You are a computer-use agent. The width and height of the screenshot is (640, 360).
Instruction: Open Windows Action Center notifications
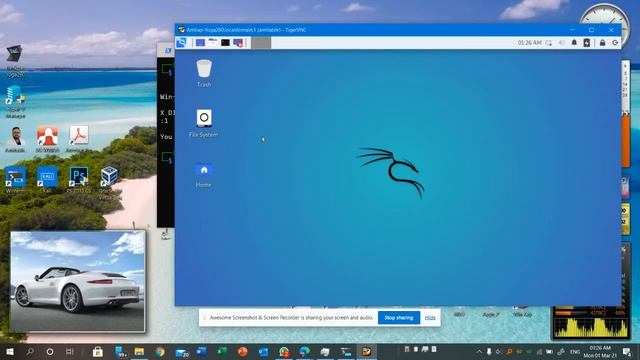pos(627,351)
